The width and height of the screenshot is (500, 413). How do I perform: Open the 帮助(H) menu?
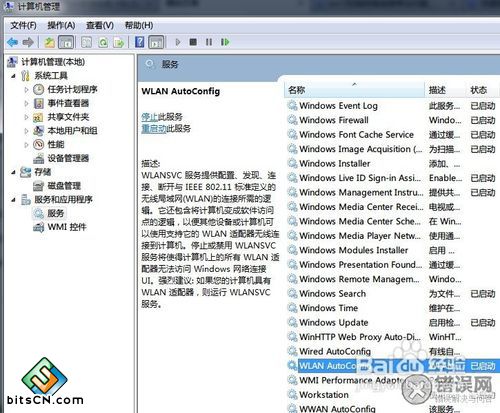[139, 25]
